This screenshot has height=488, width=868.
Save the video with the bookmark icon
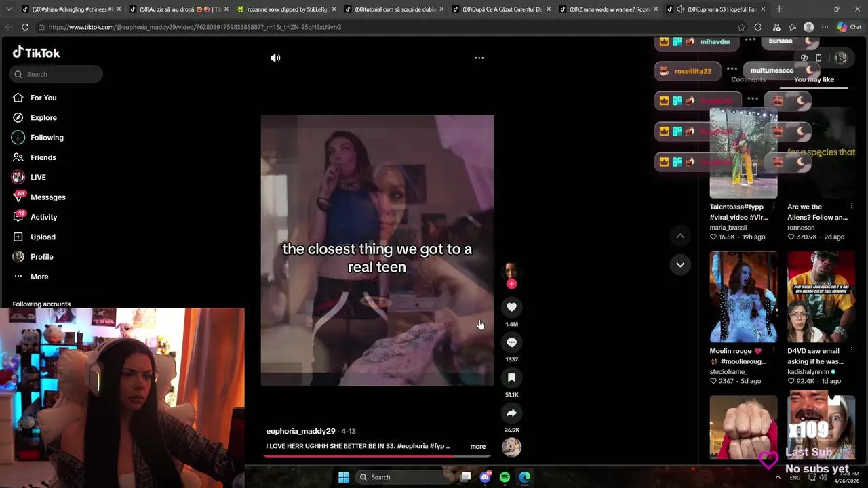(x=511, y=378)
